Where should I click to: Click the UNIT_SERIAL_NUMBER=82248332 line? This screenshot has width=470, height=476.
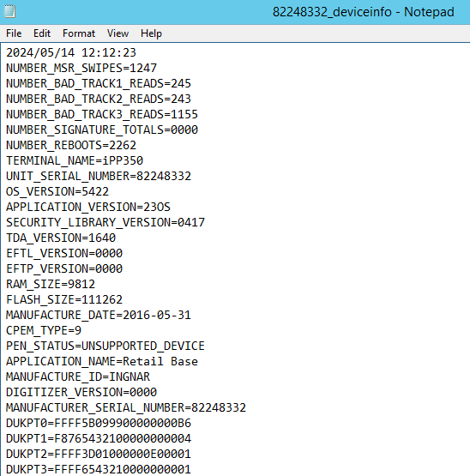[x=99, y=176]
